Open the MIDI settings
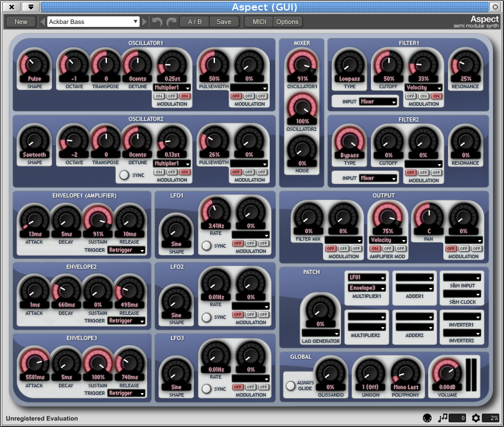 click(259, 22)
